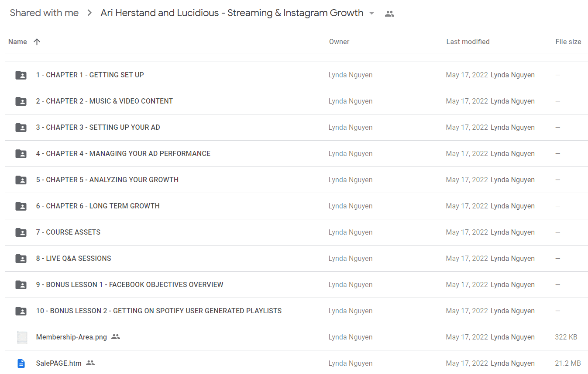This screenshot has height=374, width=588.
Task: Click the folder icon for Chapter 2 Music & Video Content
Action: click(x=21, y=101)
